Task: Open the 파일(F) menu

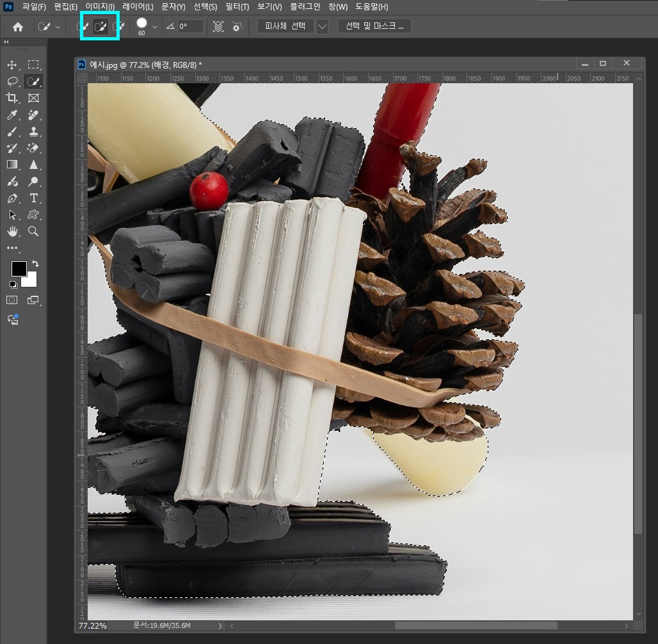Action: pyautogui.click(x=34, y=6)
